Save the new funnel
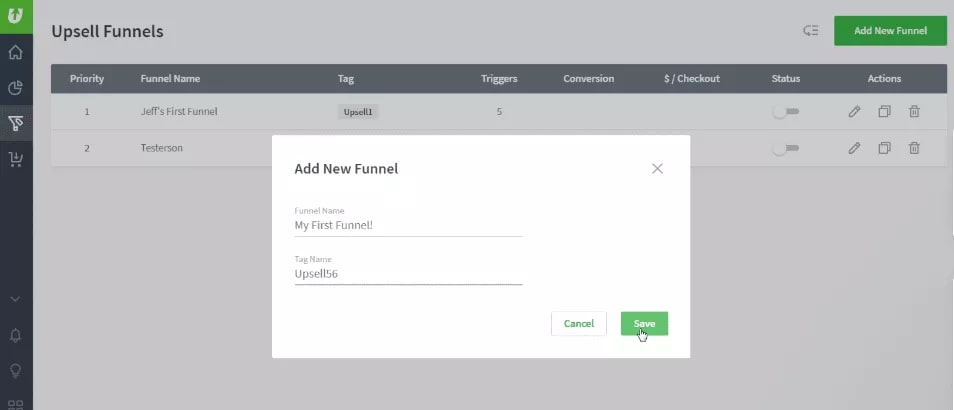This screenshot has height=410, width=954. coord(644,323)
